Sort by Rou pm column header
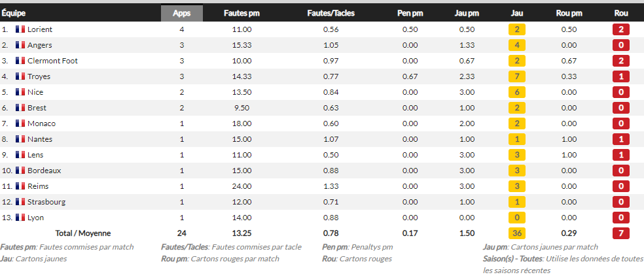644x279 pixels. [569, 13]
